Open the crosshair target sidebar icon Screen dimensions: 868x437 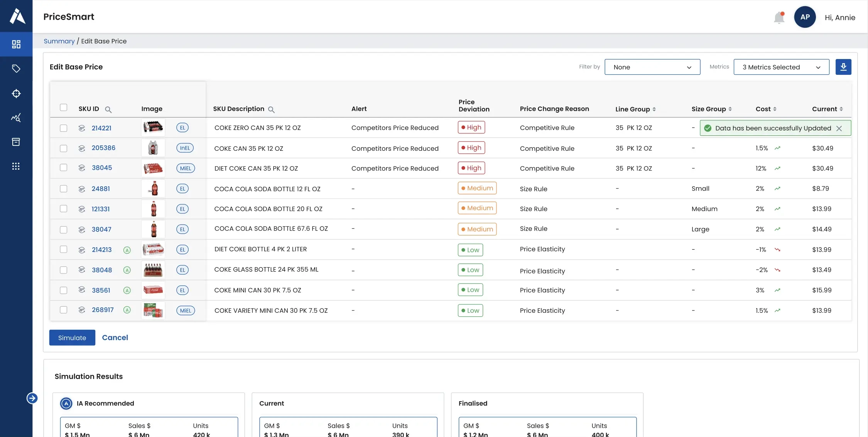[16, 93]
